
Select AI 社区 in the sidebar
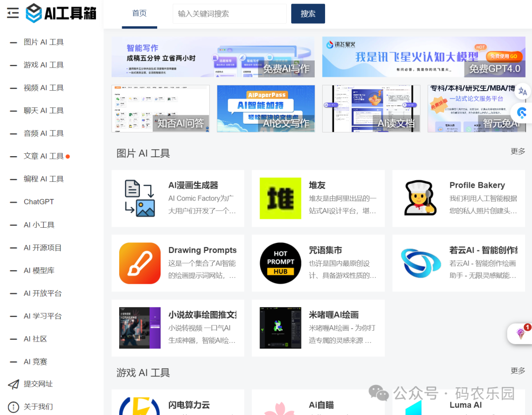click(35, 339)
